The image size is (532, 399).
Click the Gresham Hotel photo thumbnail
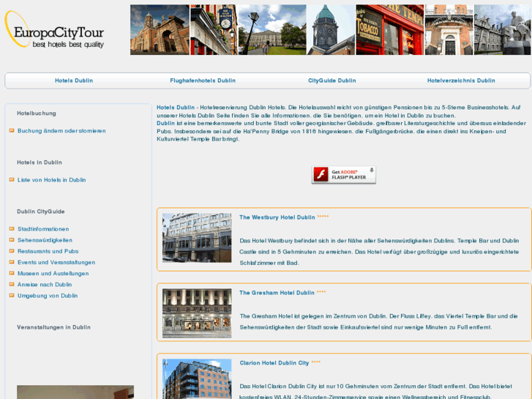[197, 313]
